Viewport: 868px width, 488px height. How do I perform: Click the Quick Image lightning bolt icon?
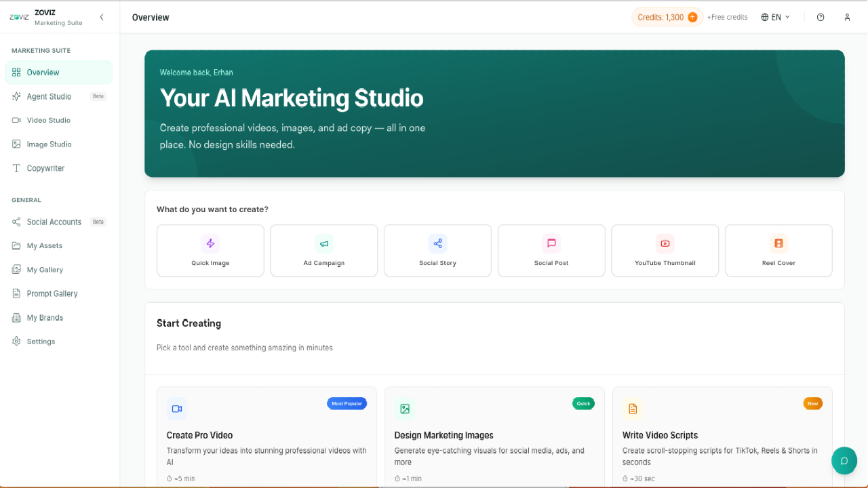point(210,243)
